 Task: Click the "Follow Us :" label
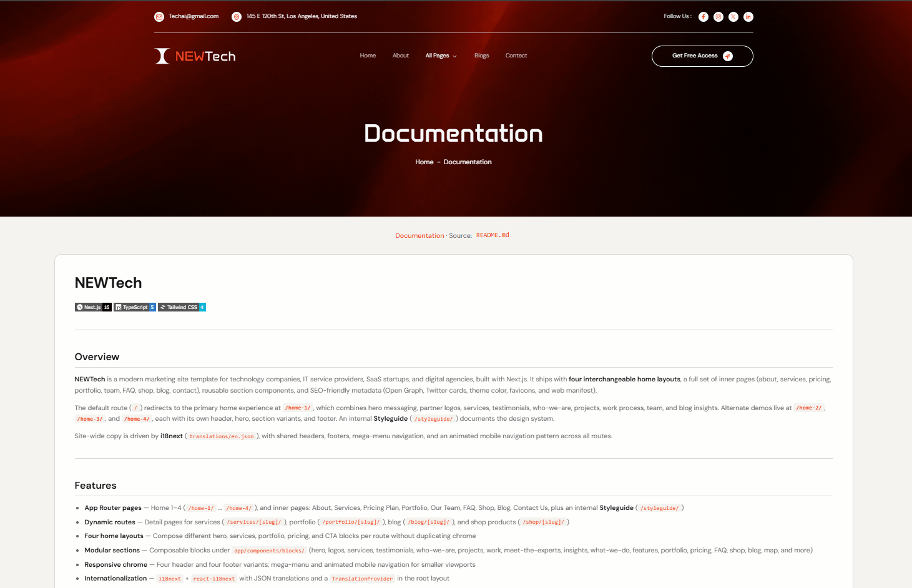[677, 16]
